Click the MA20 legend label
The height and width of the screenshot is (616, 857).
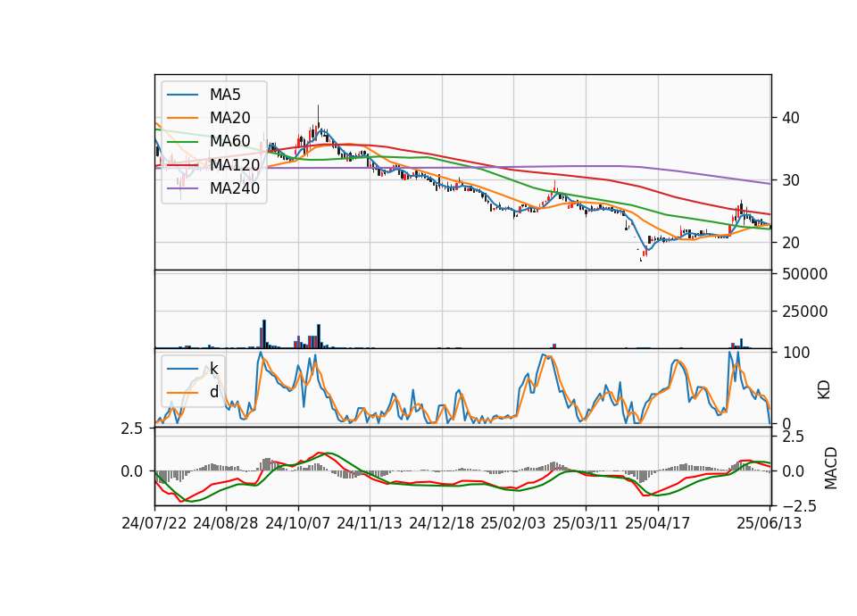[x=230, y=118]
